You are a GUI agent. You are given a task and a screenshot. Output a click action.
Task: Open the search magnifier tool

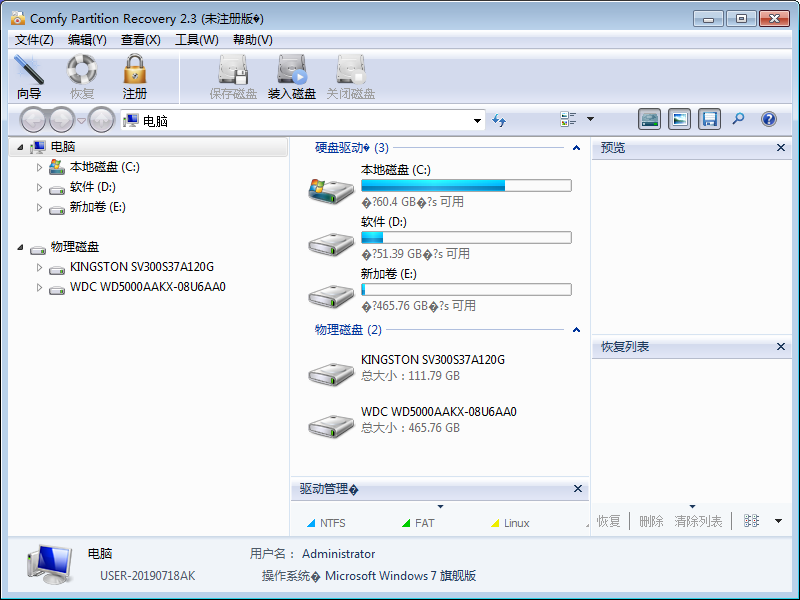click(x=738, y=119)
